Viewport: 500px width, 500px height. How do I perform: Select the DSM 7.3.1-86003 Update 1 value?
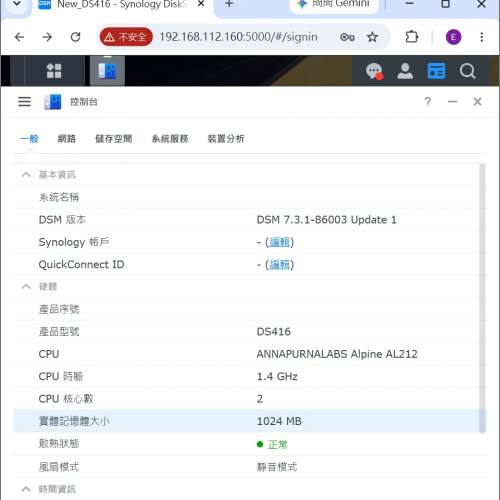click(326, 220)
